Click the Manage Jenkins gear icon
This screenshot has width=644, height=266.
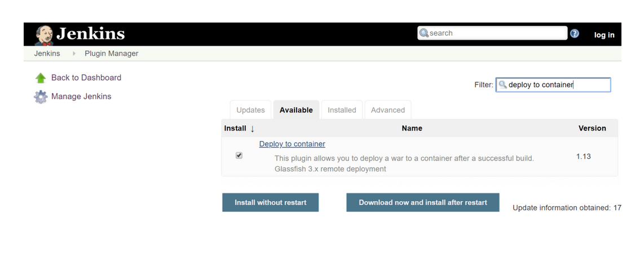tap(40, 97)
